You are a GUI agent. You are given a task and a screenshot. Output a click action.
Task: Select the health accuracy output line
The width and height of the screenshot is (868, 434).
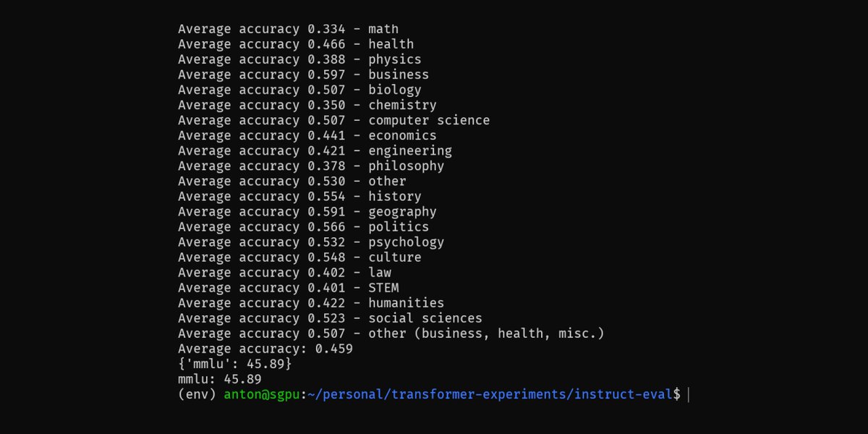coord(296,44)
